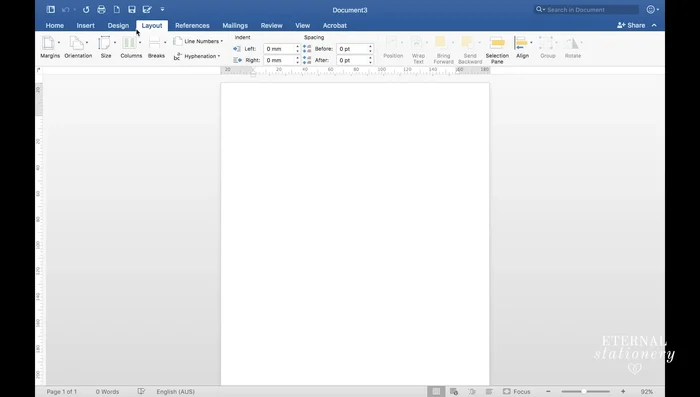Open the search magnifier options dropdown

540,9
